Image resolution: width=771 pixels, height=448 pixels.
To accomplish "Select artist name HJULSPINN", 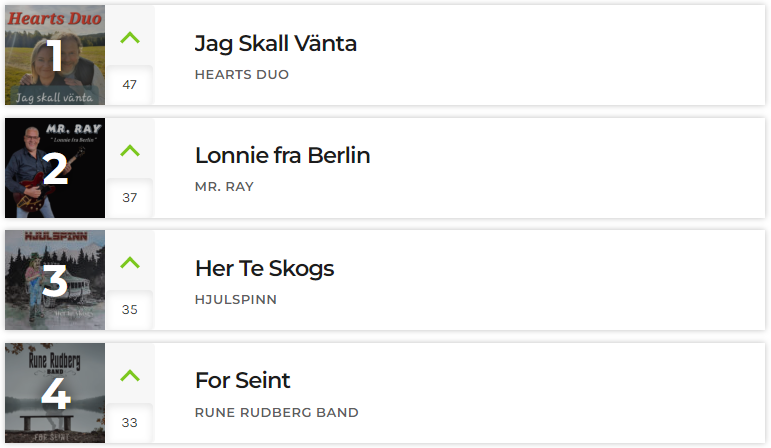I will (x=236, y=299).
